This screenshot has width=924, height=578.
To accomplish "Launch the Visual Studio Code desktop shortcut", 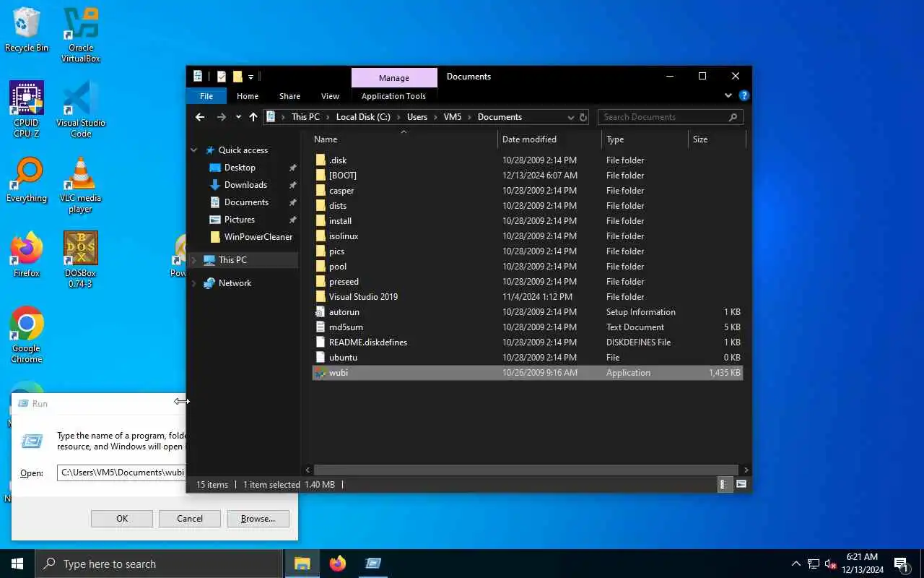I will pos(81,109).
